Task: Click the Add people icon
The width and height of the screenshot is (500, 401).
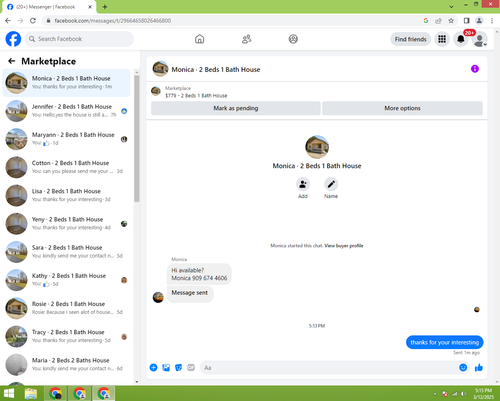Action: [x=303, y=184]
